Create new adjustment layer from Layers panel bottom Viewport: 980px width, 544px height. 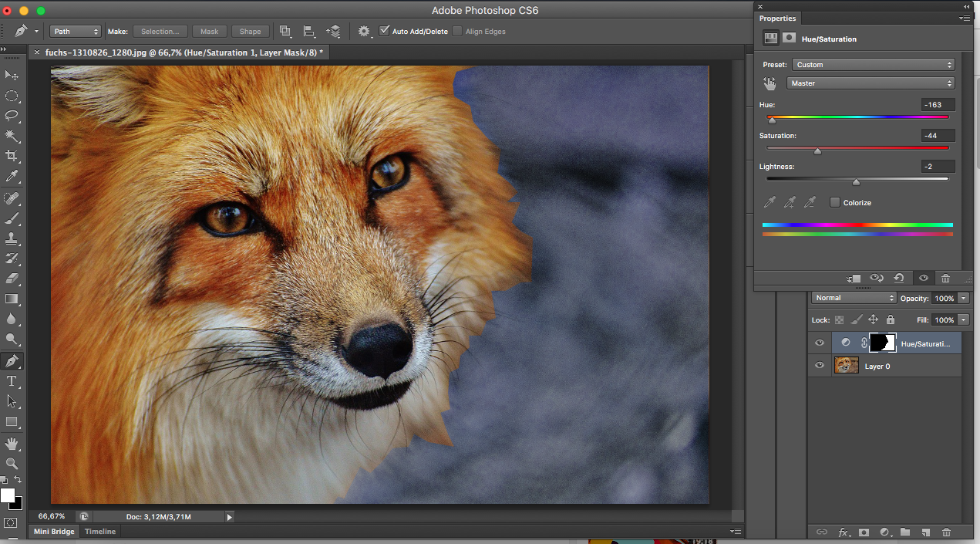click(885, 532)
